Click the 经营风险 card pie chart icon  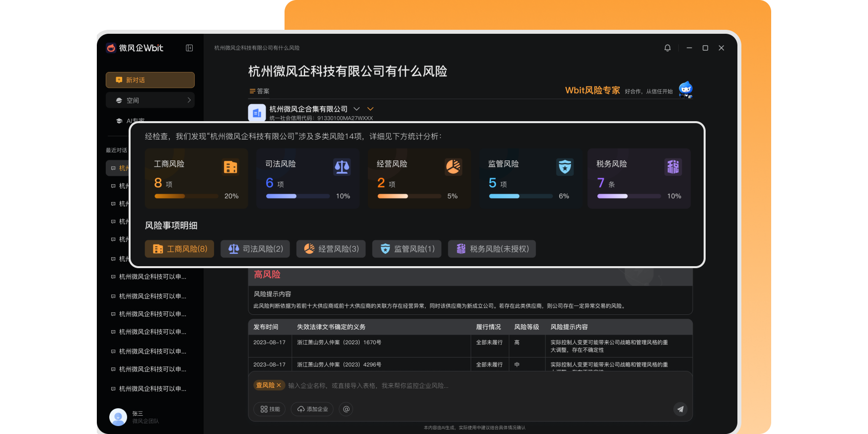tap(453, 167)
